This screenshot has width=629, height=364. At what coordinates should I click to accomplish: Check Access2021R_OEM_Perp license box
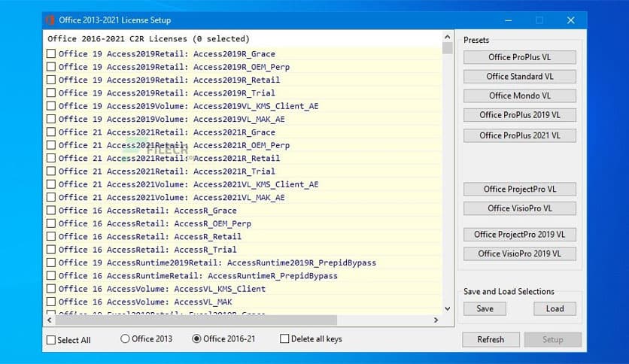[51, 145]
